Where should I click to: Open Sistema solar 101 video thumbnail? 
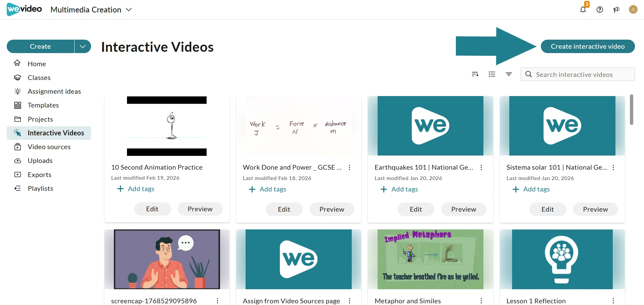pos(562,126)
